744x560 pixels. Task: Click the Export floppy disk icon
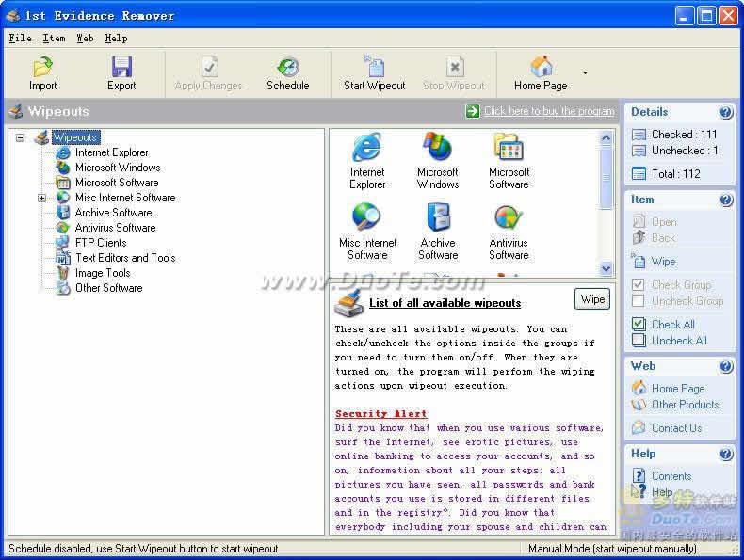[x=121, y=67]
